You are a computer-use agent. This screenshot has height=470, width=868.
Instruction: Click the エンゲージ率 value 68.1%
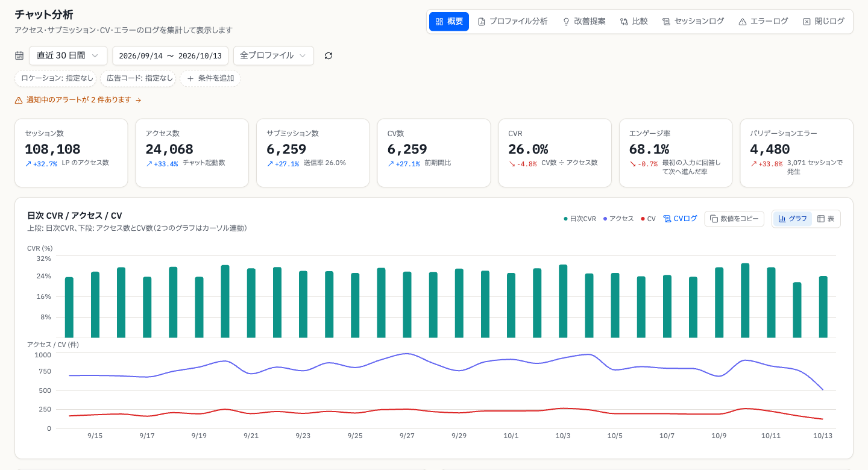point(649,149)
